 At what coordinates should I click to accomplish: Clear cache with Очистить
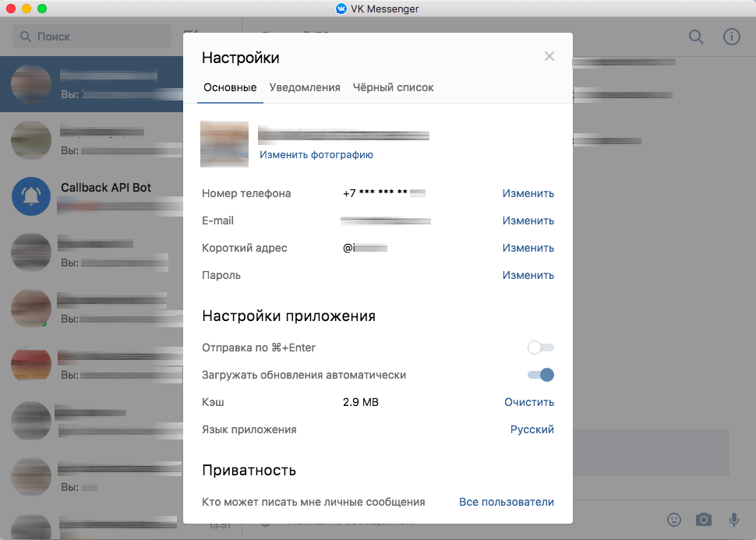529,402
